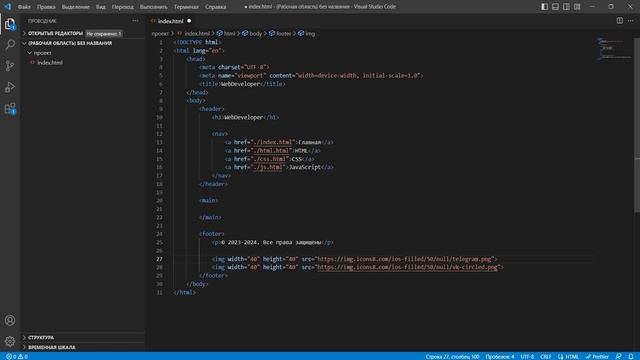This screenshot has height=360, width=640.
Task: Open the Переход menu
Action: pos(122,7)
